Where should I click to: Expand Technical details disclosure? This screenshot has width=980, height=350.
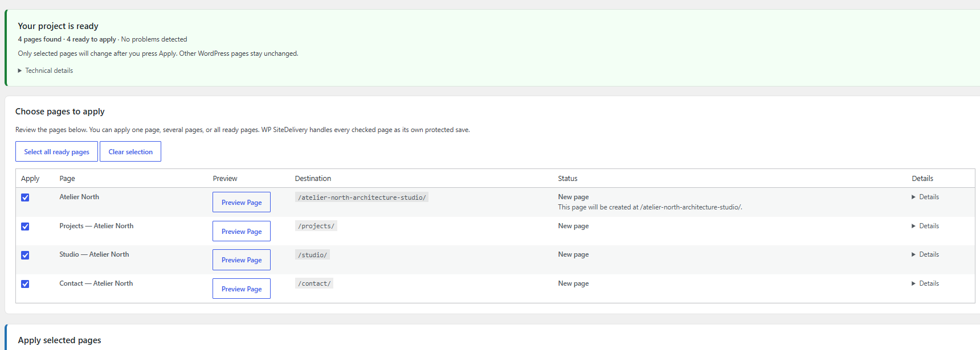tap(46, 71)
